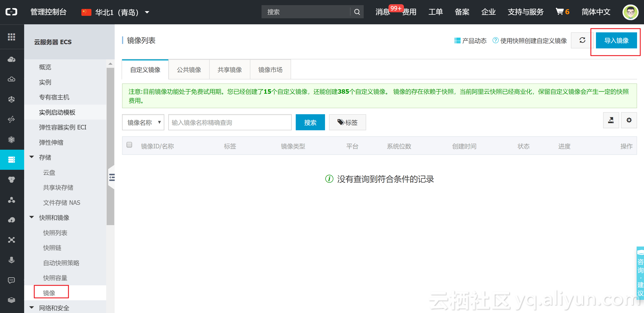
Task: Click the image name search field
Action: (230, 122)
